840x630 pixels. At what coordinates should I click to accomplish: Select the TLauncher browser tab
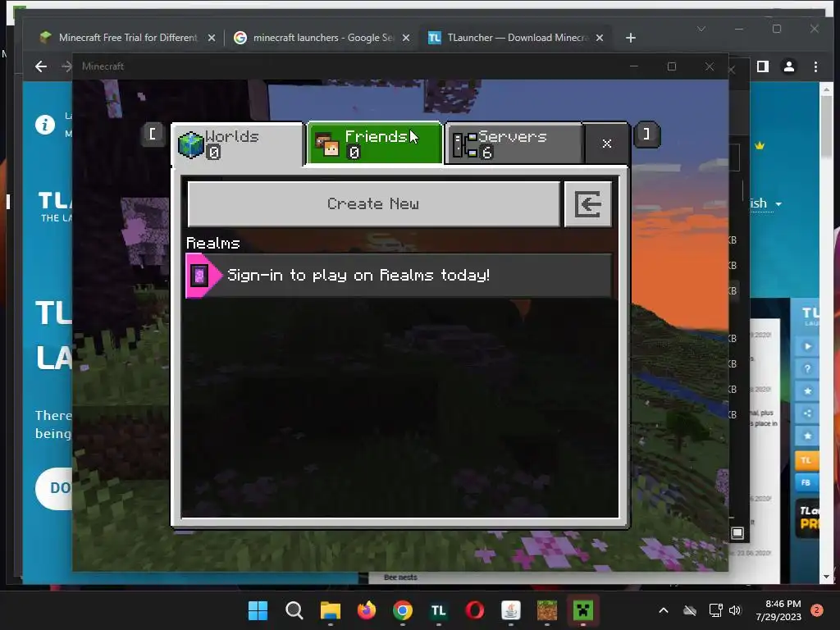pyautogui.click(x=508, y=38)
